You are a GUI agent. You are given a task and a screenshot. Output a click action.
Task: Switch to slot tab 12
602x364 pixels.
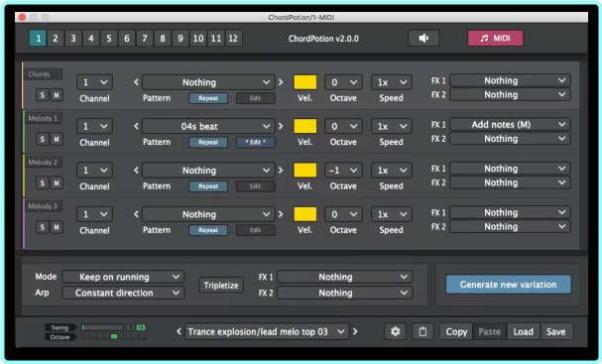click(233, 38)
